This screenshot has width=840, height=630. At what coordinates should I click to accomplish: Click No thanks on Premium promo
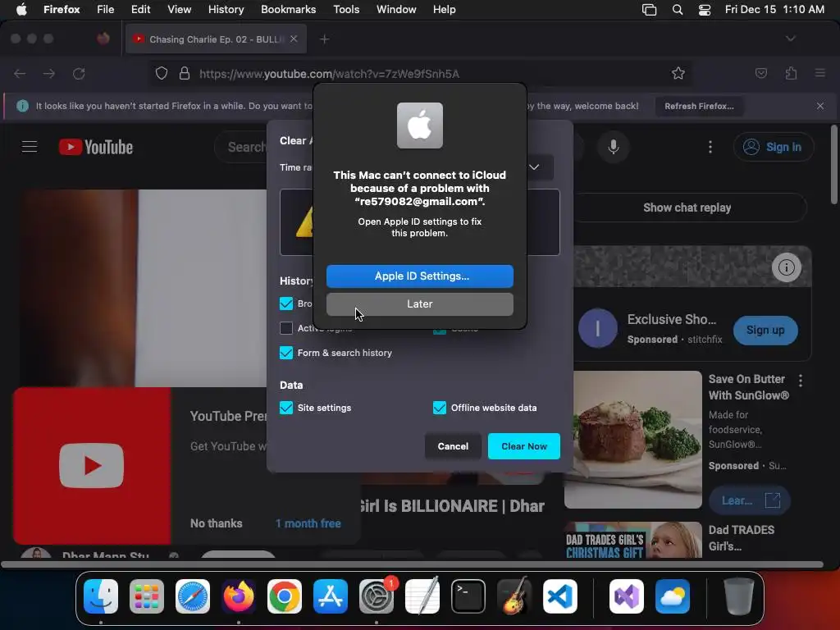(217, 523)
